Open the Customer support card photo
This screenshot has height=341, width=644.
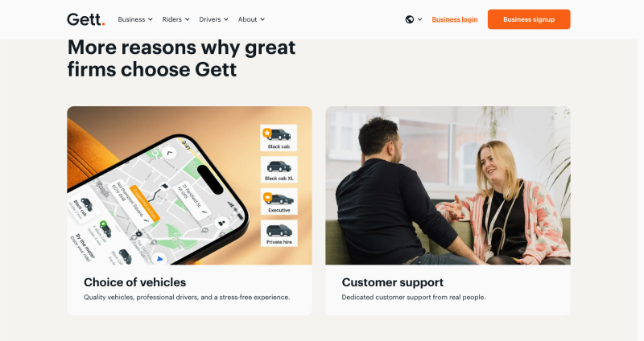[x=448, y=186]
